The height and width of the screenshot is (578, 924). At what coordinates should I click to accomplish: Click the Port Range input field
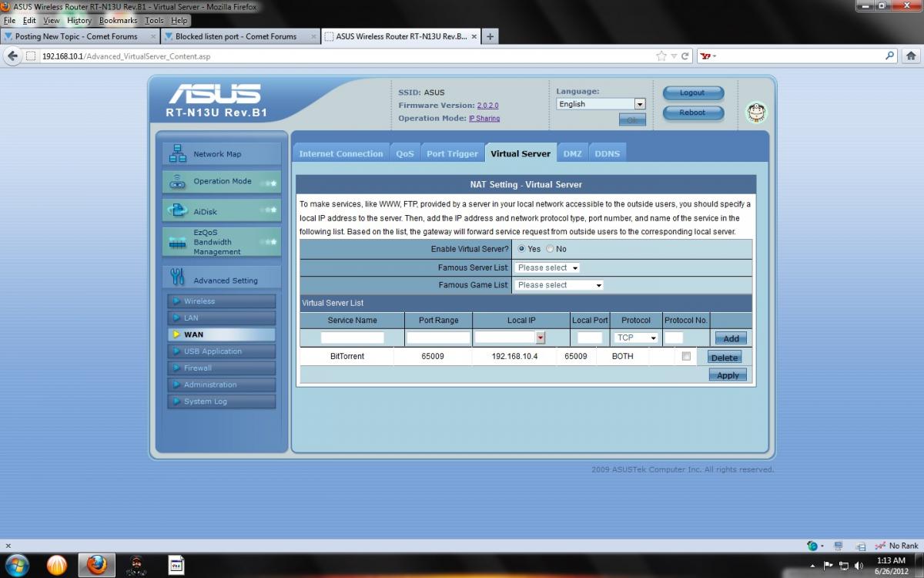pos(438,338)
